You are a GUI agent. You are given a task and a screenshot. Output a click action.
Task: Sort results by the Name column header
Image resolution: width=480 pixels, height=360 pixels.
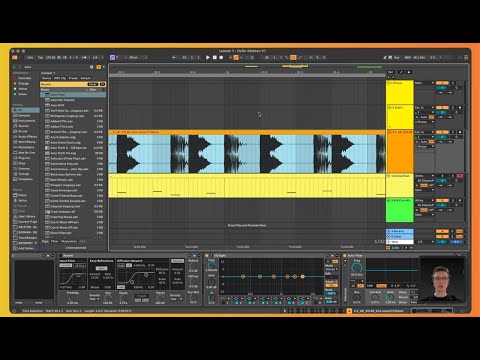pyautogui.click(x=63, y=90)
